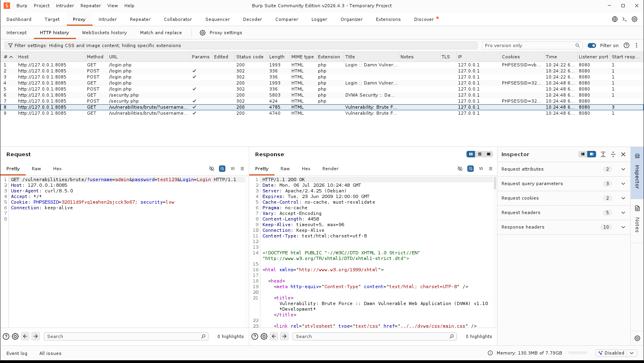The image size is (644, 363).
Task: Expand Response headers section
Action: coord(623,227)
